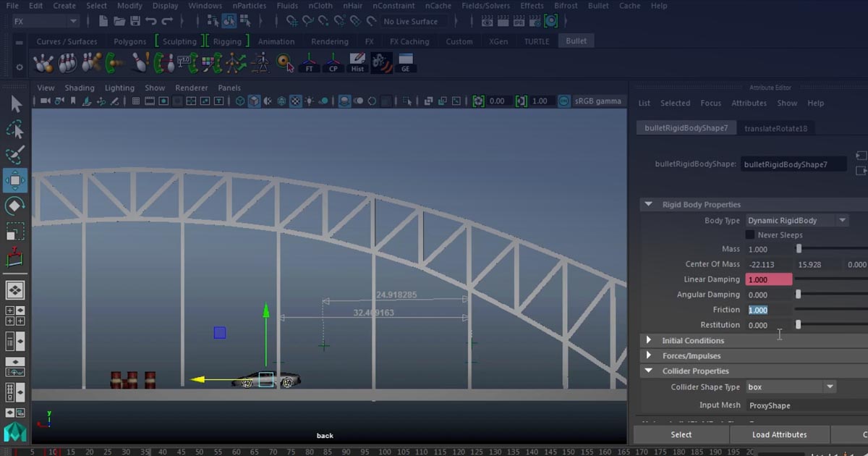
Task: Select the Lasso selection tool in the toolbox
Action: click(x=15, y=130)
